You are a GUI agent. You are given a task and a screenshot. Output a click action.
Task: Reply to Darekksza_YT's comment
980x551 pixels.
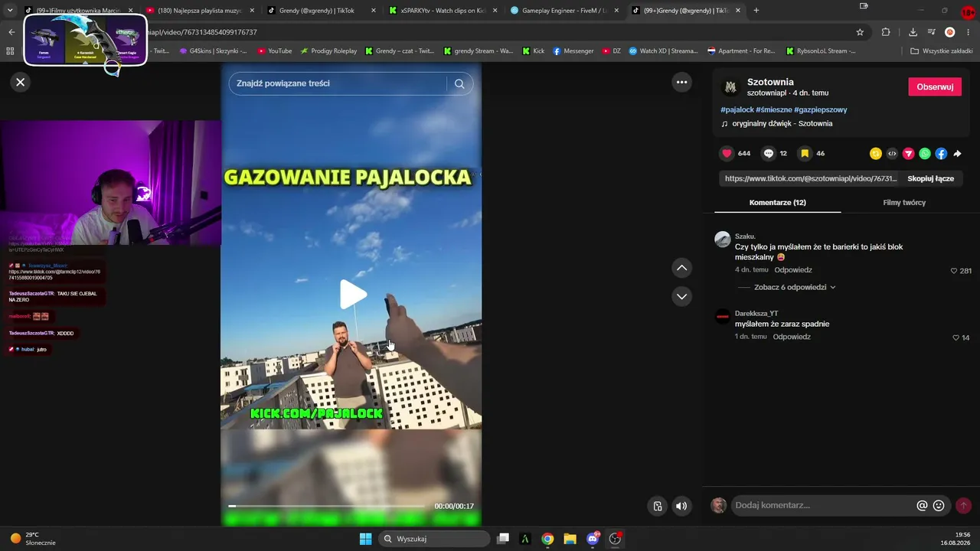[792, 337]
